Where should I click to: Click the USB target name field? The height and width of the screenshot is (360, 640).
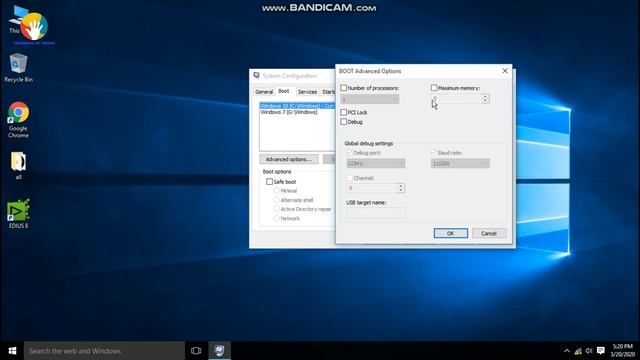click(376, 213)
